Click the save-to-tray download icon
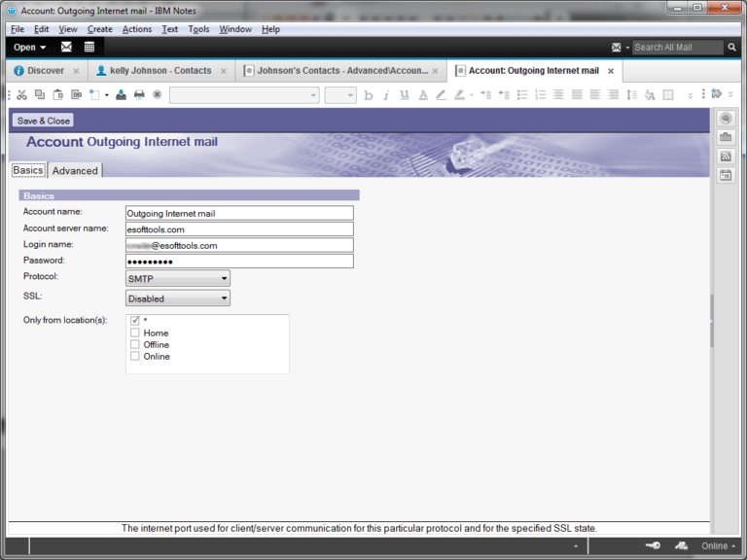The width and height of the screenshot is (747, 560). point(121,94)
